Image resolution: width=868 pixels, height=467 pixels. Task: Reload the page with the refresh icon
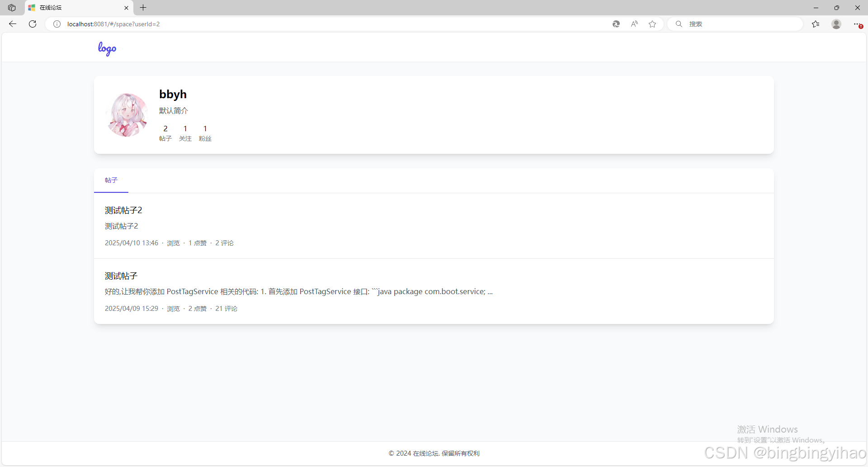pos(33,24)
